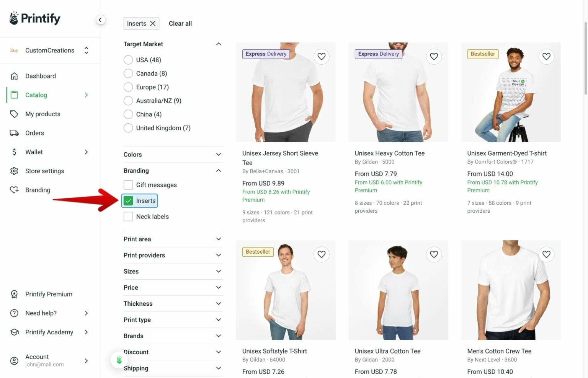Screen dimensions: 588x378
Task: Click the Dashboard home icon
Action: tap(14, 76)
